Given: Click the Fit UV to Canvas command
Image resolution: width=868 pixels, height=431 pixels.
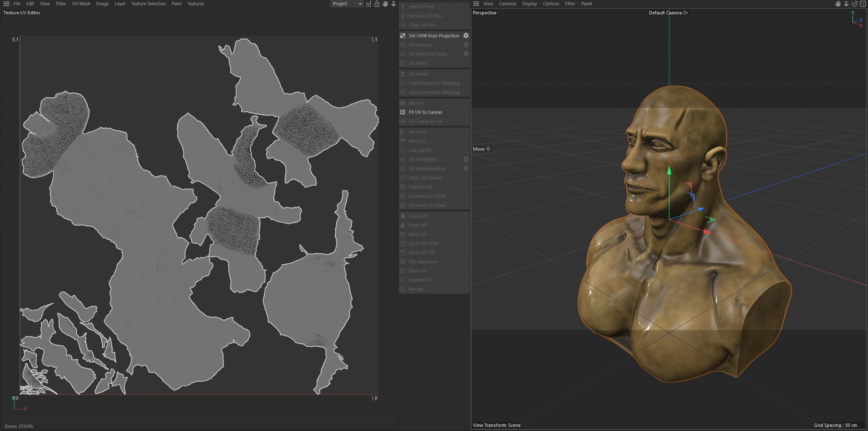Looking at the screenshot, I should pyautogui.click(x=425, y=112).
